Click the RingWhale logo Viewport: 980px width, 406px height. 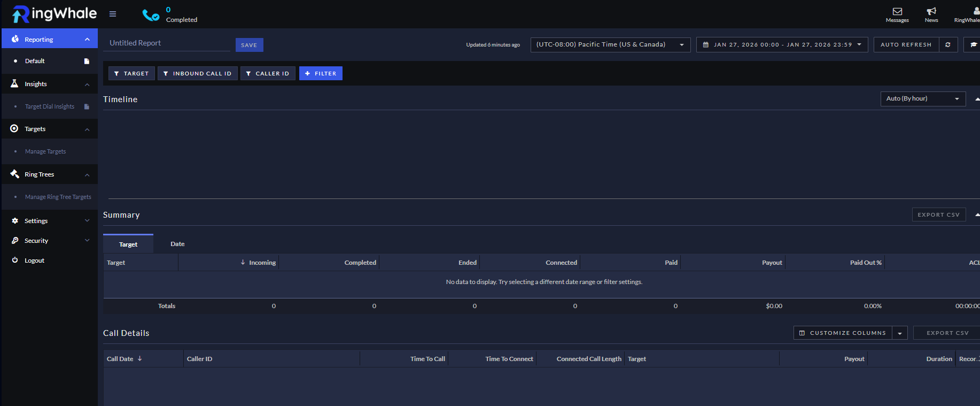click(x=54, y=14)
